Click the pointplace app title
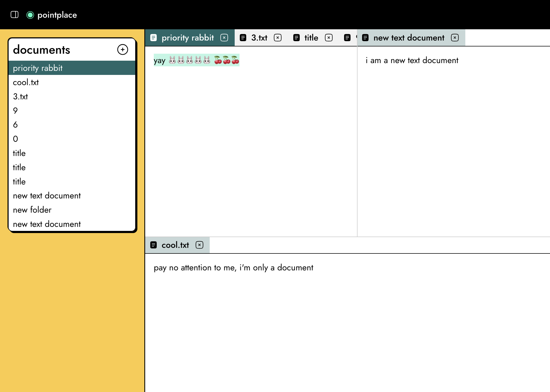This screenshot has height=392, width=550. tap(57, 15)
